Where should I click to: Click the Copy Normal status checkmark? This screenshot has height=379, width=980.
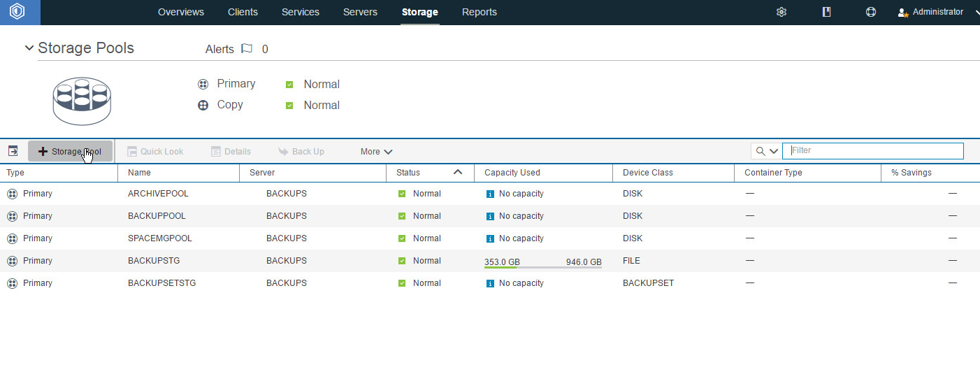tap(289, 106)
